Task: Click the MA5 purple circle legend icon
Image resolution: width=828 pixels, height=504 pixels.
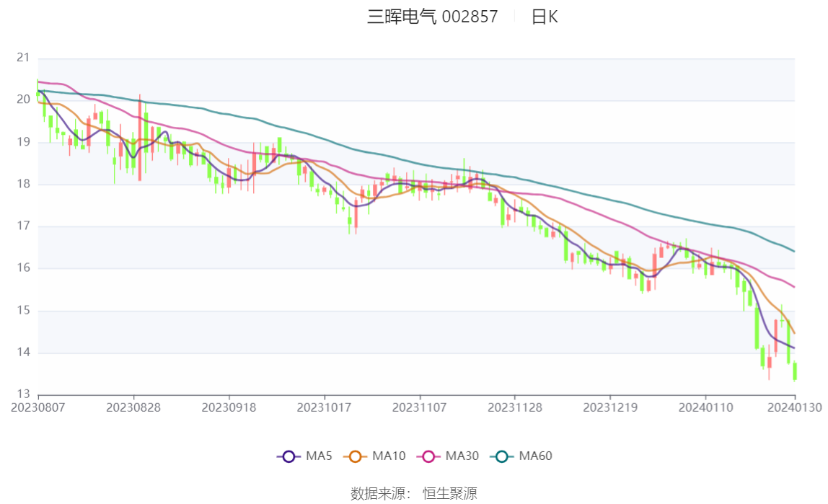Action: click(x=289, y=456)
